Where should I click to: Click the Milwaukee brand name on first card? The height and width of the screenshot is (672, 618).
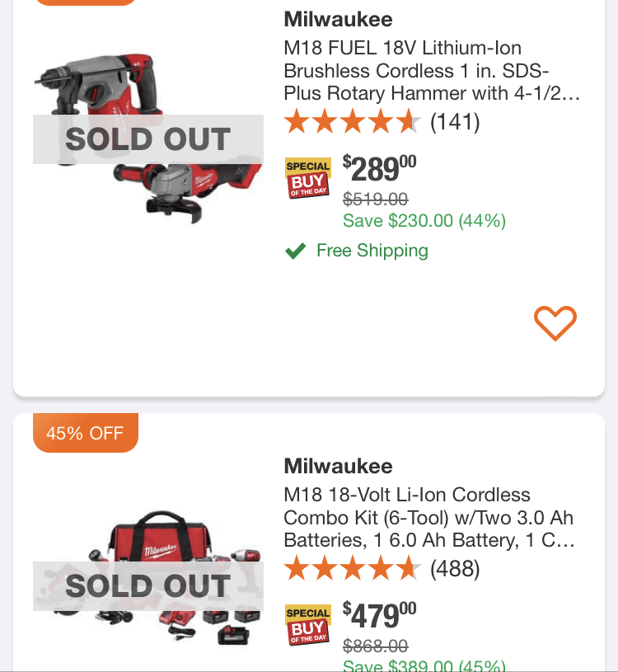(x=338, y=19)
